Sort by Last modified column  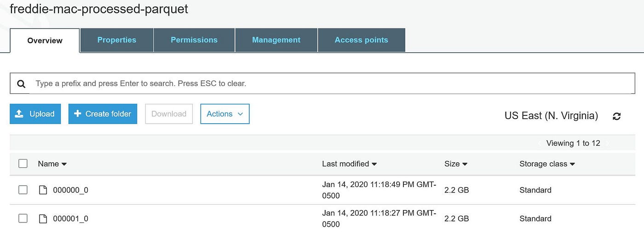click(x=350, y=164)
